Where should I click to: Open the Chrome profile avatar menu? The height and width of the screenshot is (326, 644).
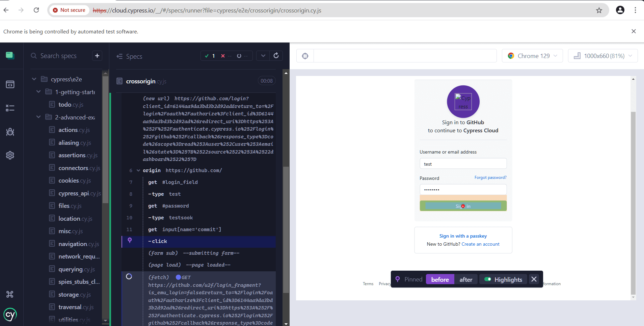pos(620,10)
